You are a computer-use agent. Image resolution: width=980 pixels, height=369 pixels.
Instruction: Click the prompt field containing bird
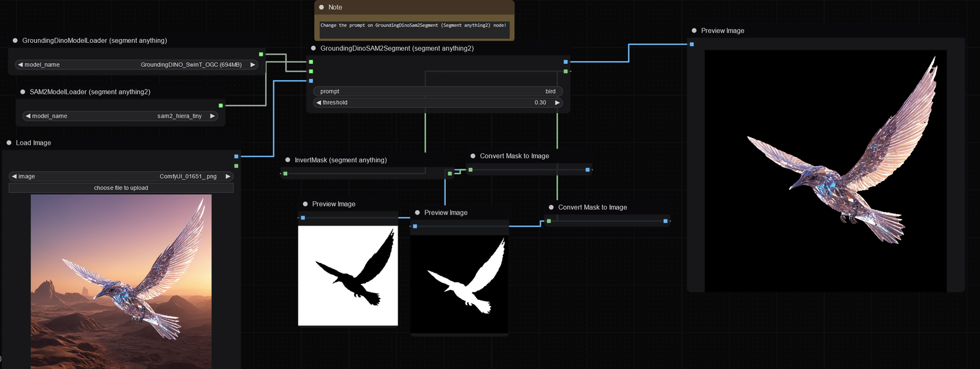click(437, 91)
